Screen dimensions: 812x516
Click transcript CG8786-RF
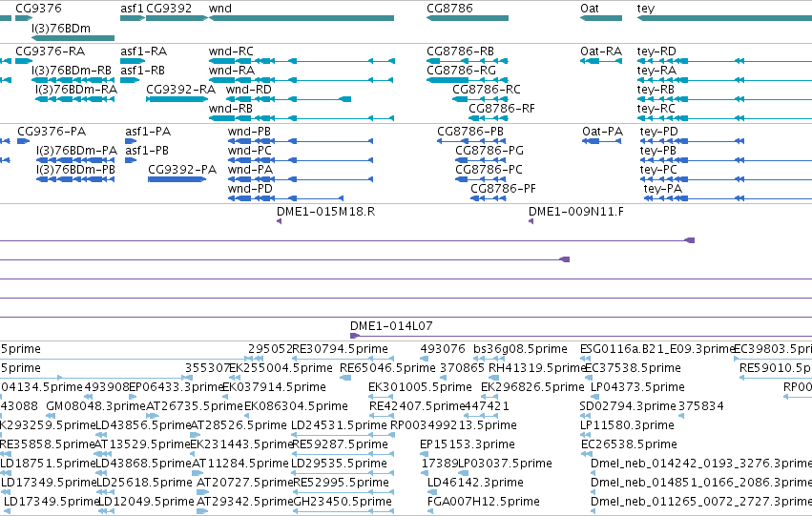click(x=502, y=109)
